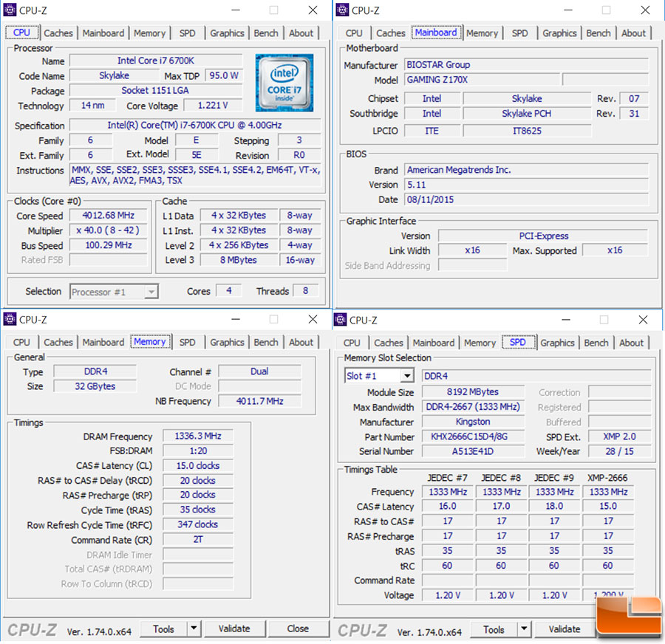665x644 pixels.
Task: Open the CPU tab in Memory window
Action: pyautogui.click(x=21, y=342)
